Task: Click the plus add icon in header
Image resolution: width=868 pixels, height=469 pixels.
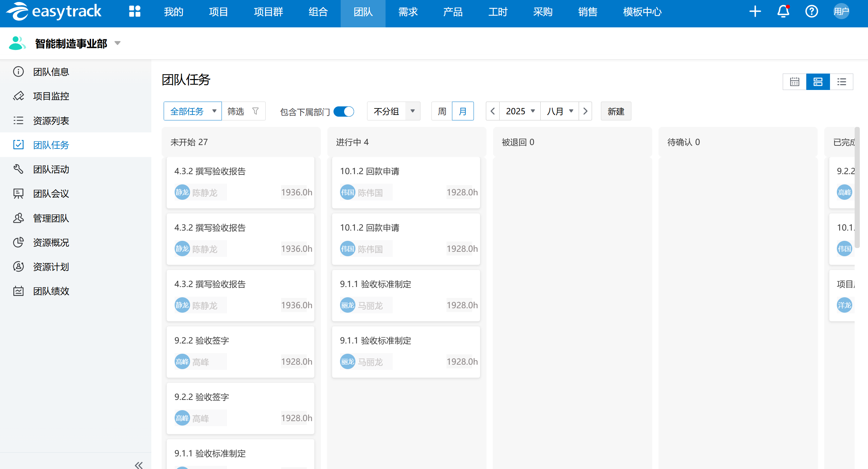Action: [755, 12]
